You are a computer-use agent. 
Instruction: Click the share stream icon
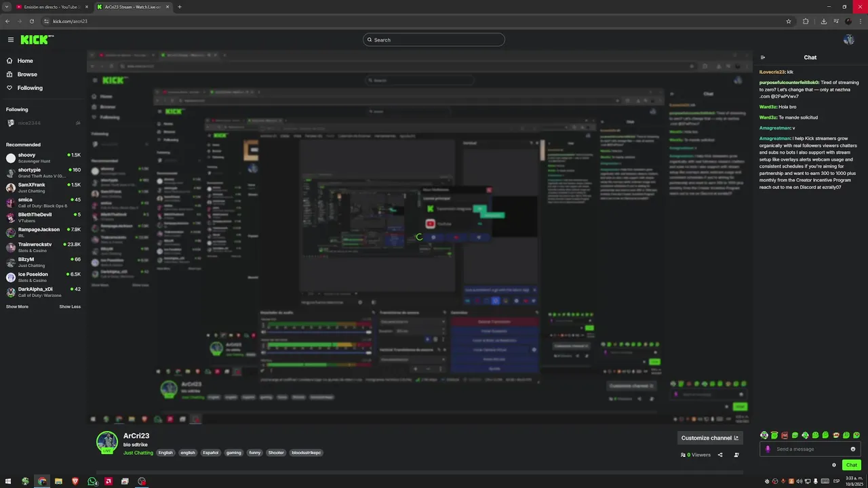[720, 455]
